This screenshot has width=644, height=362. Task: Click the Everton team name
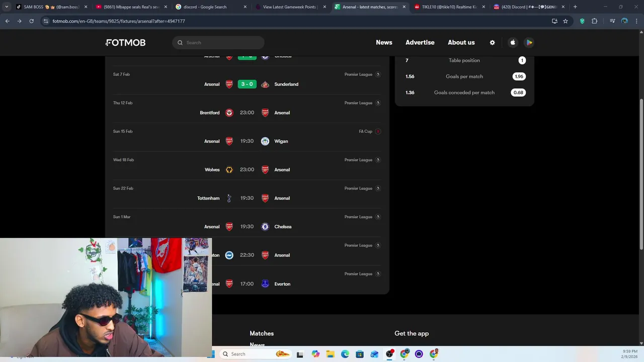282,284
